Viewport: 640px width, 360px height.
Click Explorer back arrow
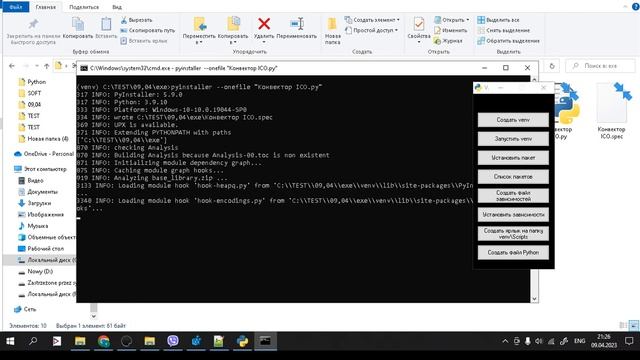12,66
